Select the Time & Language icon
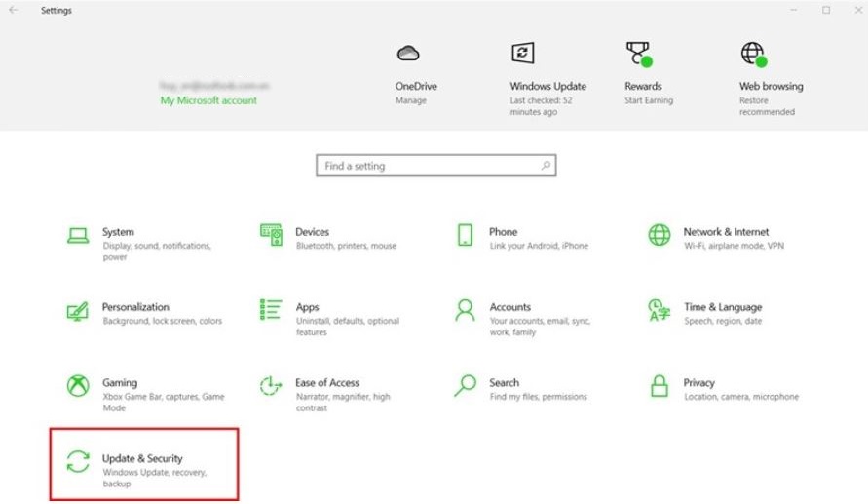This screenshot has width=868, height=504. [x=660, y=310]
